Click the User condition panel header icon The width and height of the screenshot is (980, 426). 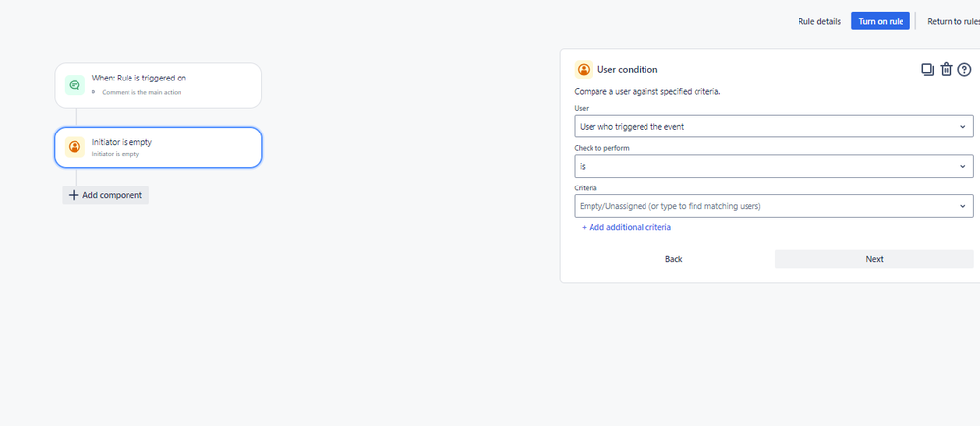[584, 69]
